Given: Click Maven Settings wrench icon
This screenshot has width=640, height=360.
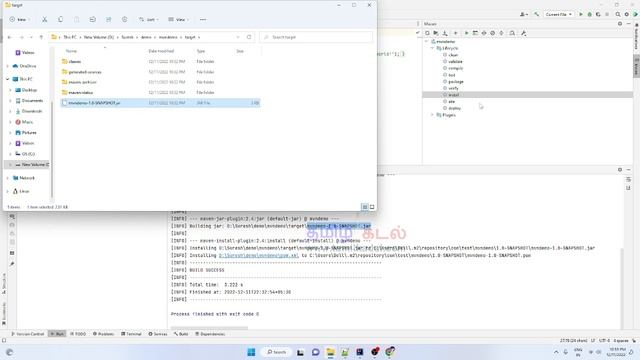Looking at the screenshot, I should [524, 33].
